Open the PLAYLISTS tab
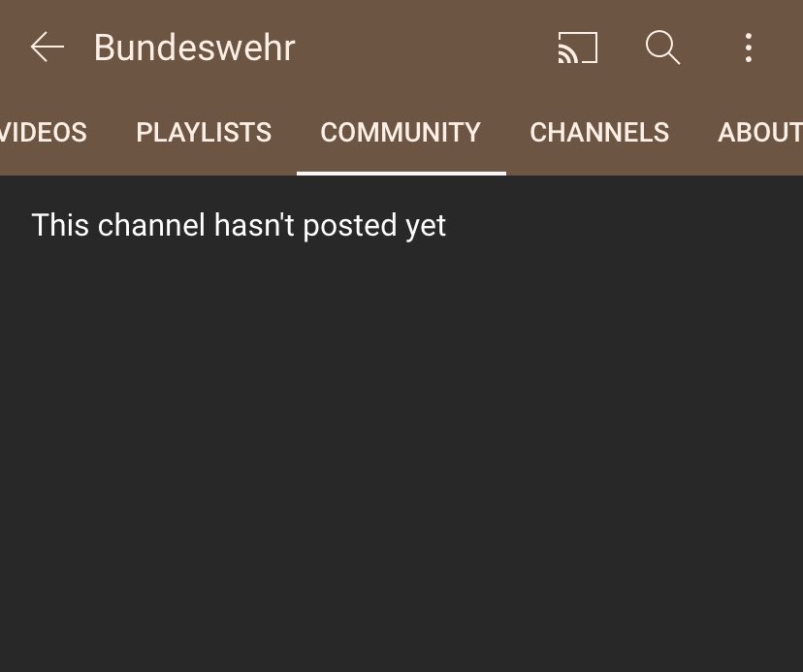803x672 pixels. point(204,132)
